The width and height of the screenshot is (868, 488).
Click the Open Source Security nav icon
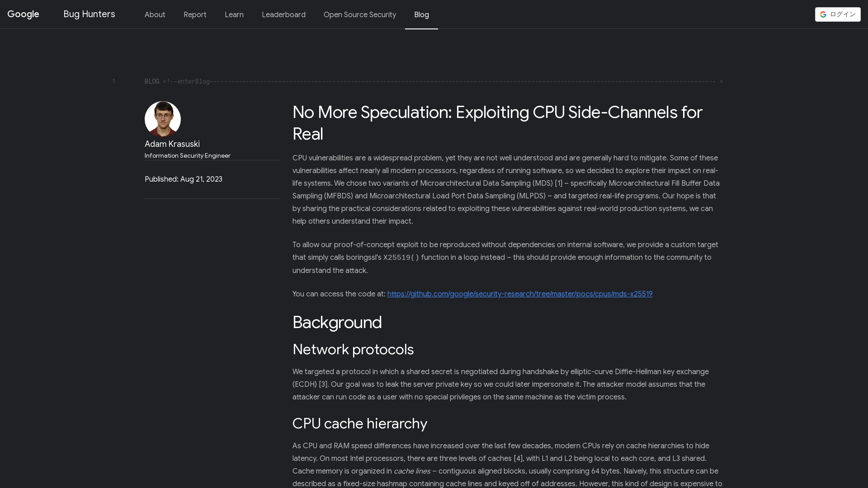click(x=359, y=14)
